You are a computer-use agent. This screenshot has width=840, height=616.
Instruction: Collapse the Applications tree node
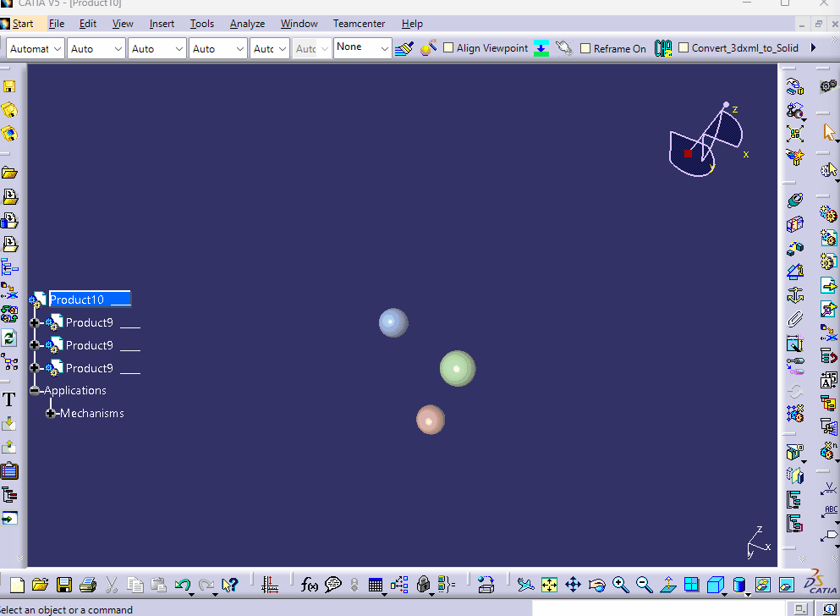tap(35, 390)
